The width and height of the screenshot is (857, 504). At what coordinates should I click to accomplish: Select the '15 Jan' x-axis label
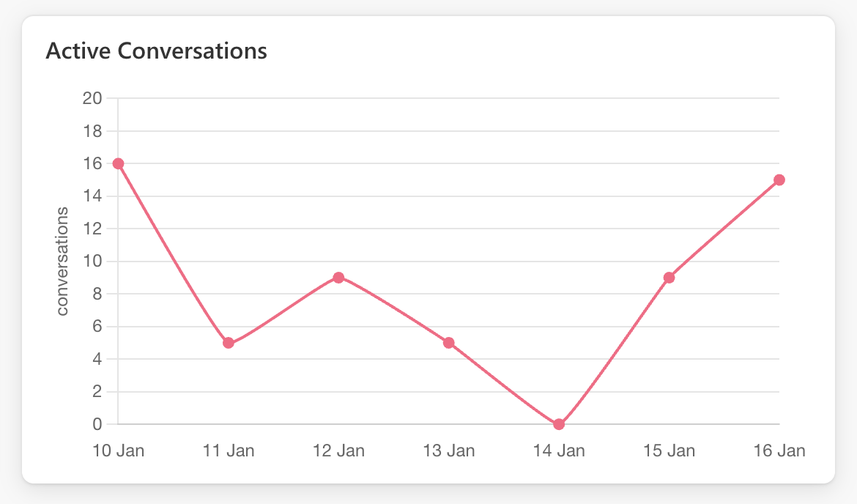(669, 451)
